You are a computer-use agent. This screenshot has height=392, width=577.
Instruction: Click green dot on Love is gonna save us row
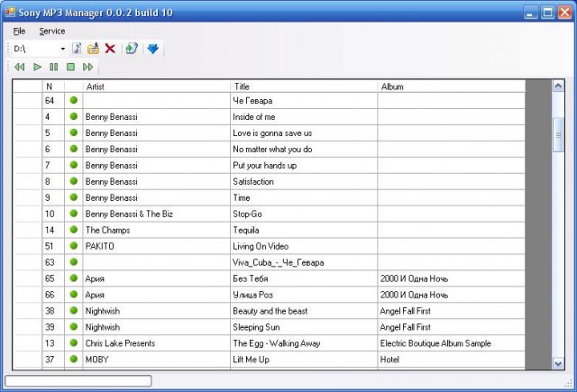(74, 132)
